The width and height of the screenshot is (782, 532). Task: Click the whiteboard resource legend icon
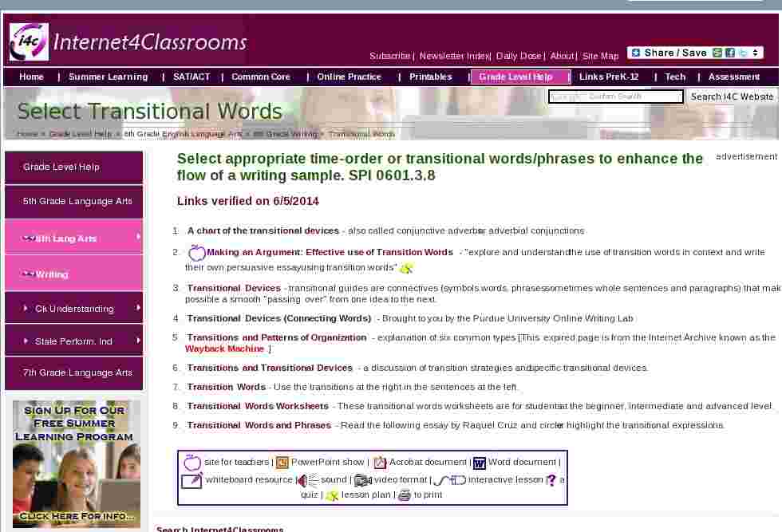point(192,481)
